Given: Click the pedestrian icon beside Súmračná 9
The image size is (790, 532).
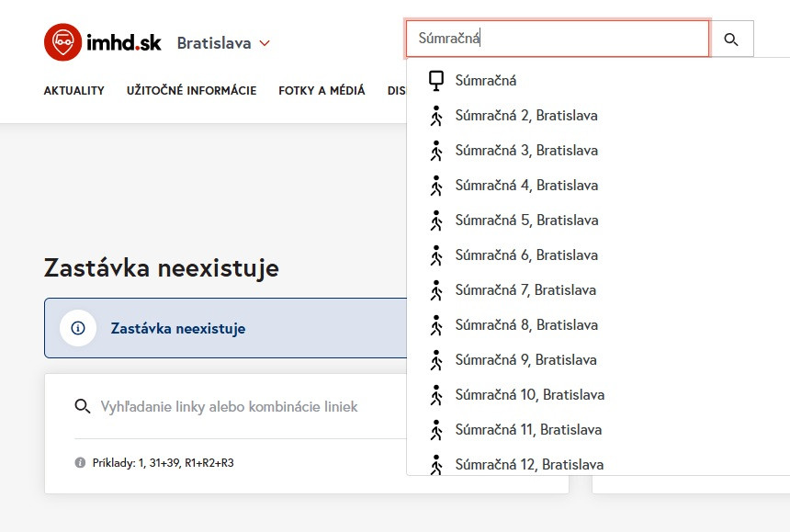Looking at the screenshot, I should pos(436,360).
